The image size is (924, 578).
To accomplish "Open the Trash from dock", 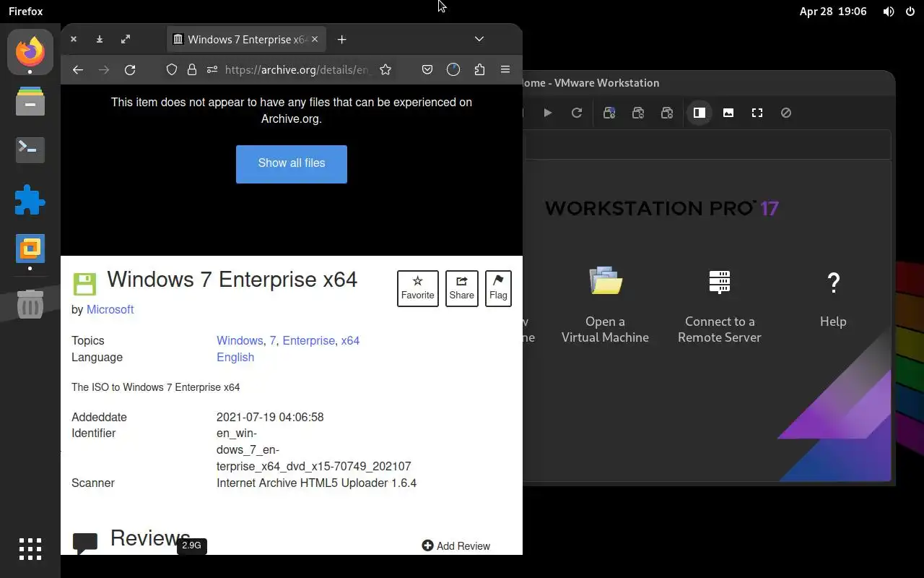I will tap(30, 304).
